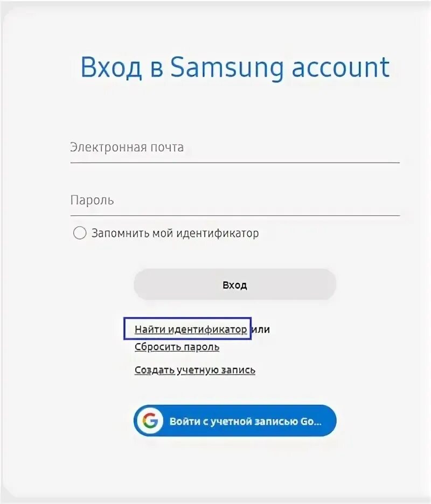This screenshot has width=431, height=504.
Task: Click the Вход в Samsung account heading
Action: pos(235,68)
